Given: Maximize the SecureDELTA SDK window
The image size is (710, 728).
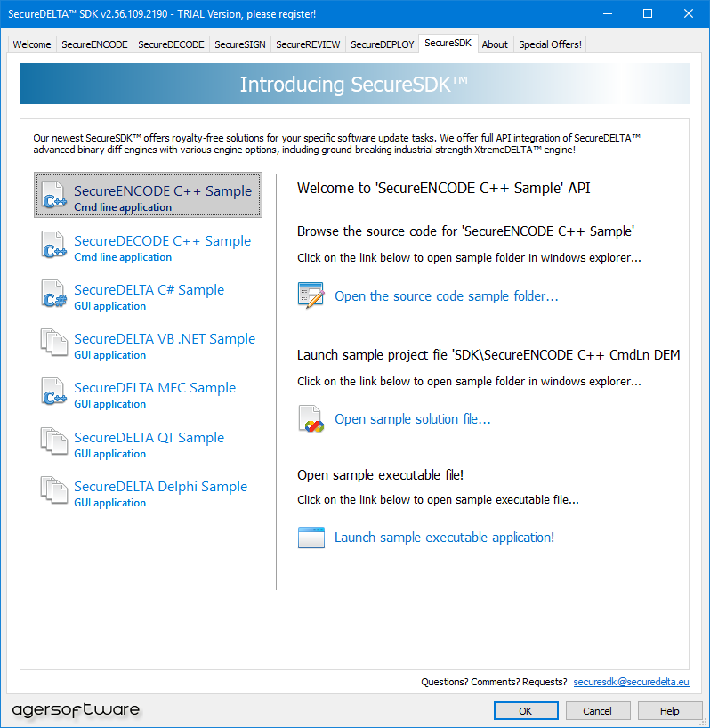Looking at the screenshot, I should tap(648, 14).
